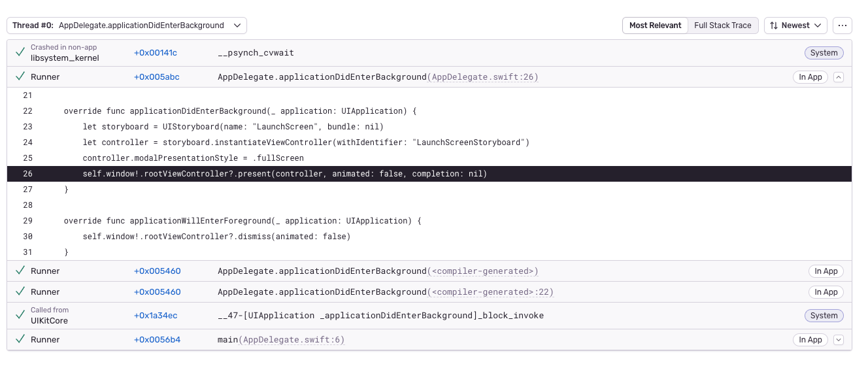
Task: Click checkmark icon on first compiler-generated frame
Action: click(x=20, y=271)
